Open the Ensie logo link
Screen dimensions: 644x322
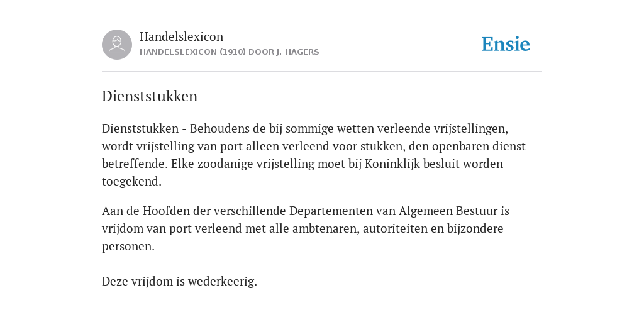pos(506,44)
